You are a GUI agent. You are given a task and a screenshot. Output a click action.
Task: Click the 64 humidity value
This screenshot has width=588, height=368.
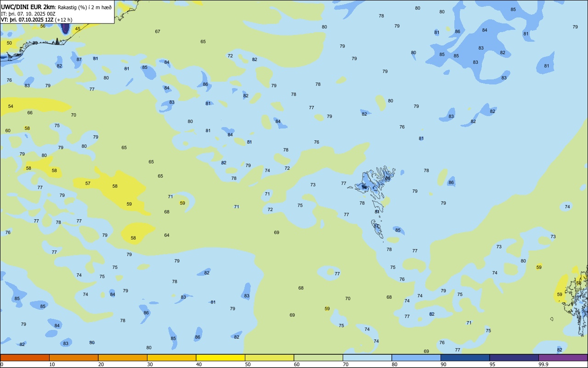(x=167, y=235)
